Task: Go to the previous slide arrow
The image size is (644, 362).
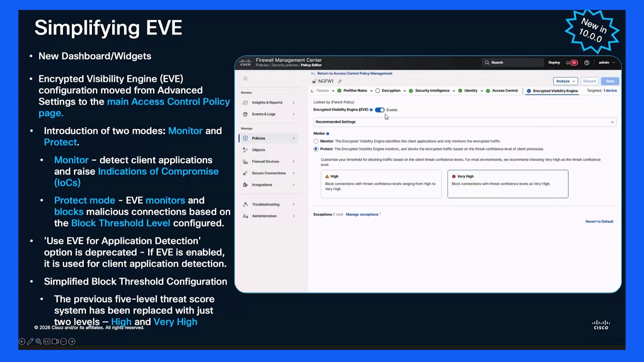Action: pyautogui.click(x=22, y=341)
